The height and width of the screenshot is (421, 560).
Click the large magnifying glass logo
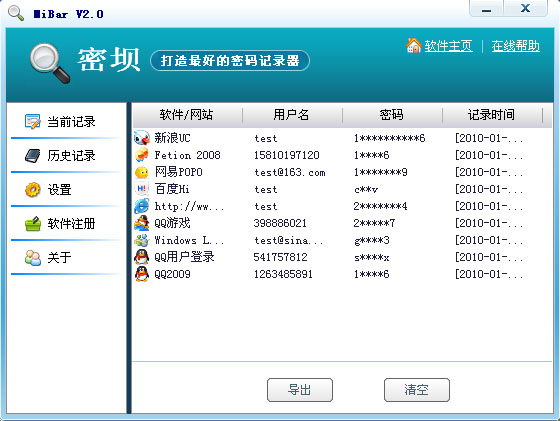click(49, 63)
